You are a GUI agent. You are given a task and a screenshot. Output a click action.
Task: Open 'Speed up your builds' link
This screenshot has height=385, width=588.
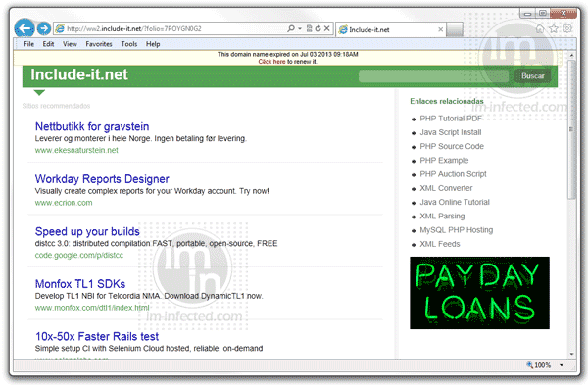(87, 231)
